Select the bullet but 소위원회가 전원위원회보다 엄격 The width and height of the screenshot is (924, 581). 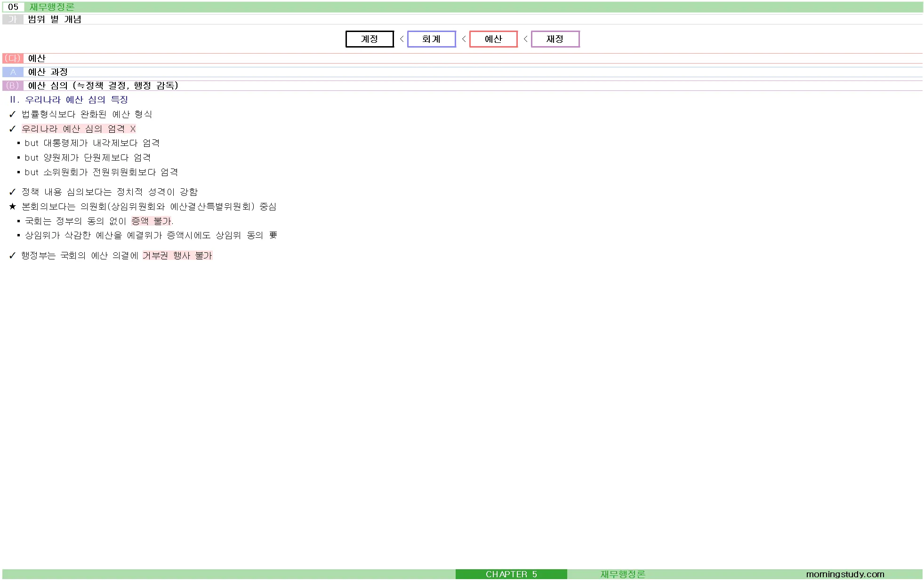pyautogui.click(x=101, y=172)
